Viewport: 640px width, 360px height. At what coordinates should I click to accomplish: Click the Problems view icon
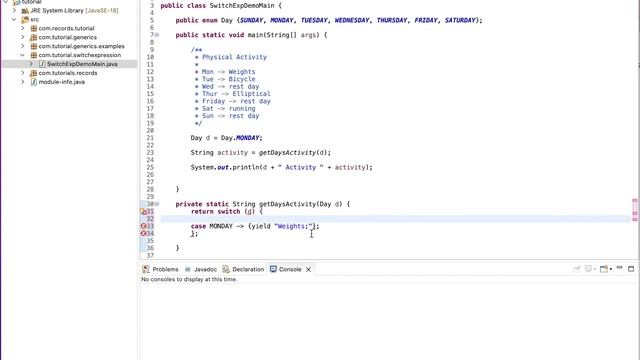point(146,269)
